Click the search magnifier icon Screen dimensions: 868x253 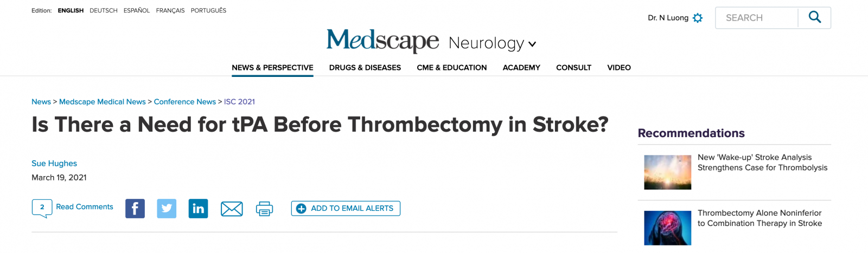[x=814, y=17]
